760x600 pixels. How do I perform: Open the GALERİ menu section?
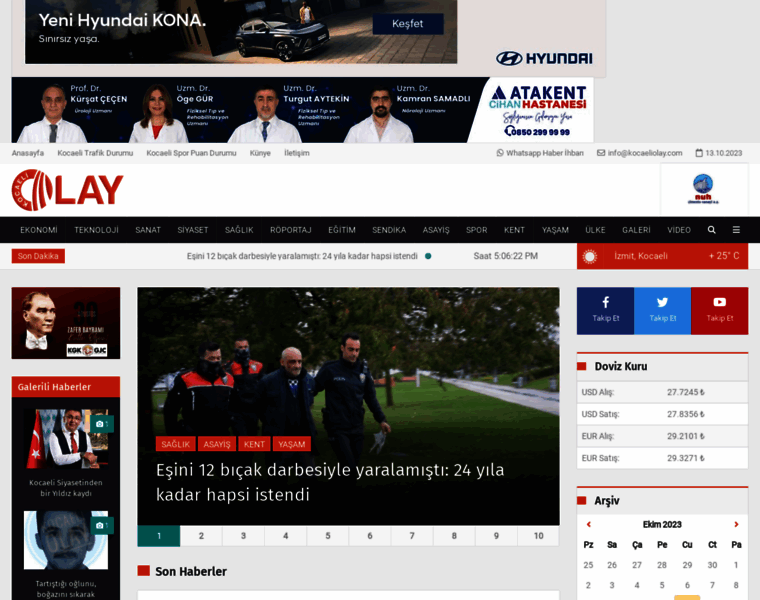tap(636, 230)
